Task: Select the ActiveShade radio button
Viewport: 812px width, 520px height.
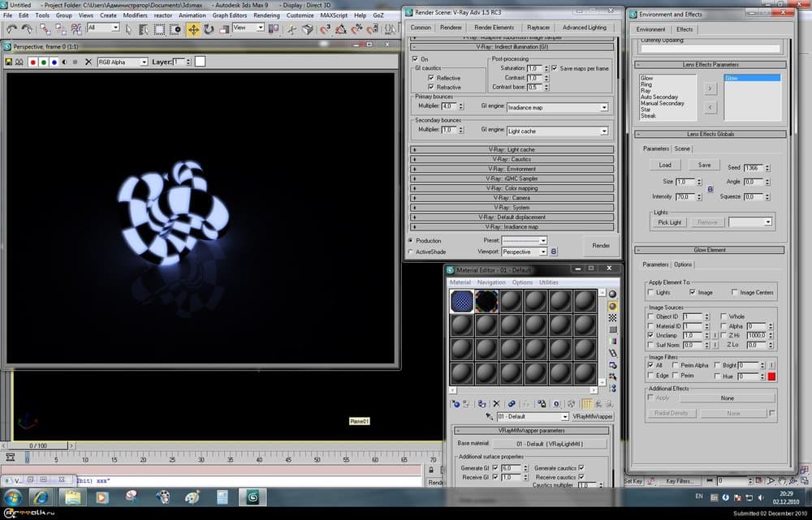Action: [x=411, y=252]
